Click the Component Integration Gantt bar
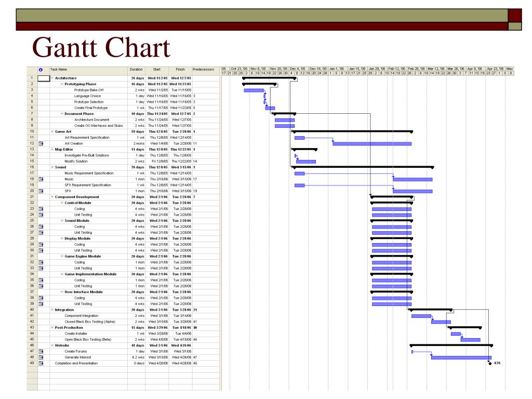 421,316
